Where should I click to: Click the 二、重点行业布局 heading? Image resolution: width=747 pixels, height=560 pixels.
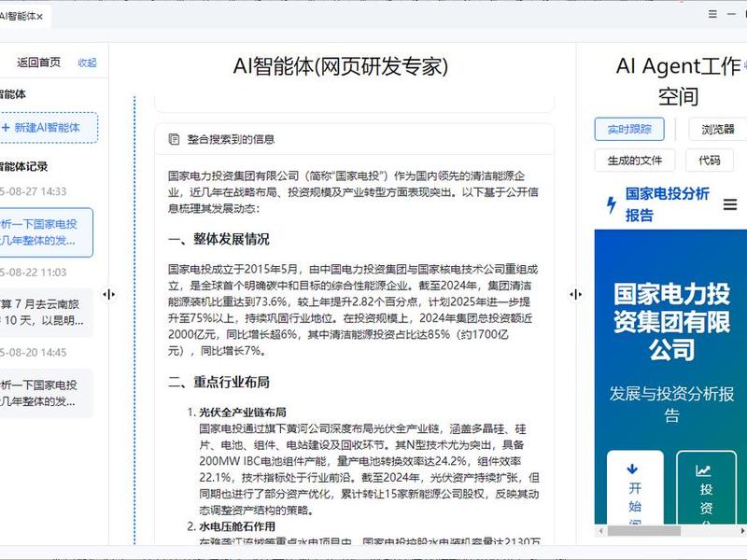point(218,382)
